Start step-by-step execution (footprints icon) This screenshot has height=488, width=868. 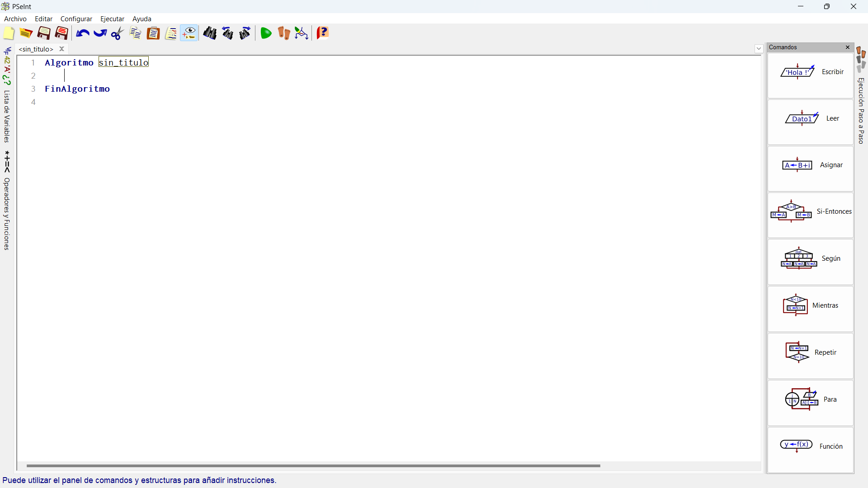tap(283, 33)
